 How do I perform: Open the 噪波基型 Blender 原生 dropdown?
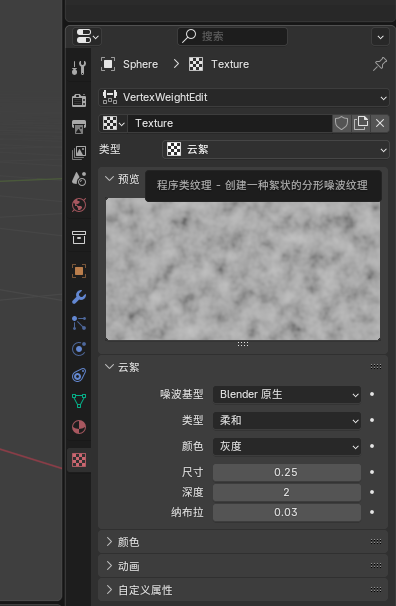pos(287,395)
